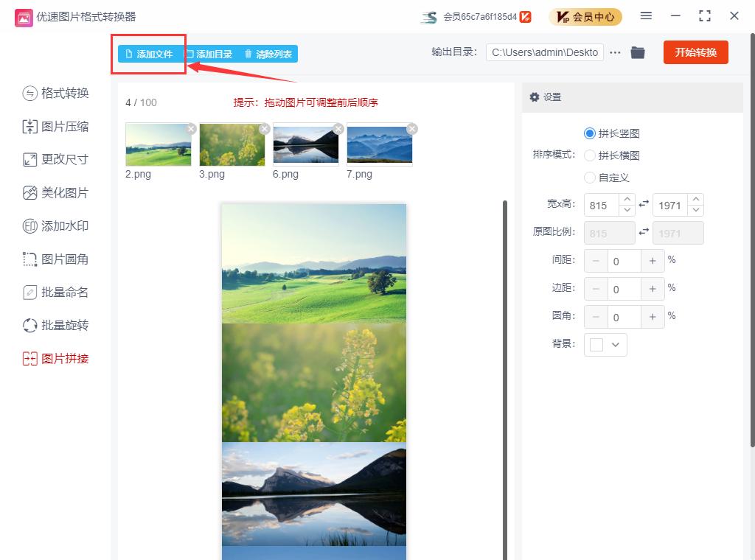Open the 批量旋转 tool
The width and height of the screenshot is (755, 560).
[x=55, y=326]
